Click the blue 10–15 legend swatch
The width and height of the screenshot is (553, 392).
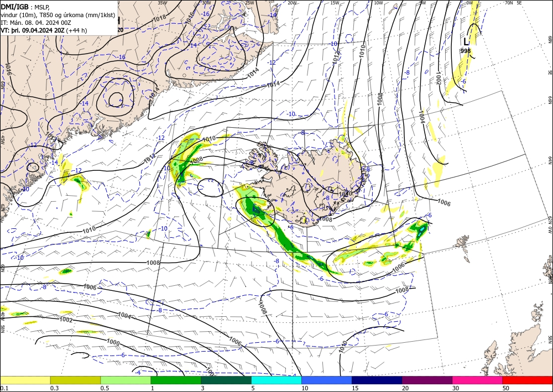coord(327,380)
